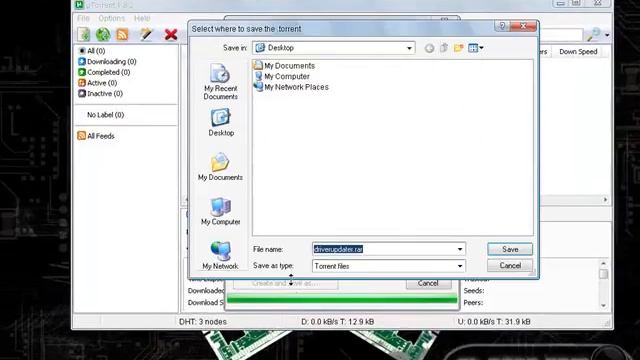Select No Label (0) in sidebar
This screenshot has width=640, height=360.
click(105, 115)
